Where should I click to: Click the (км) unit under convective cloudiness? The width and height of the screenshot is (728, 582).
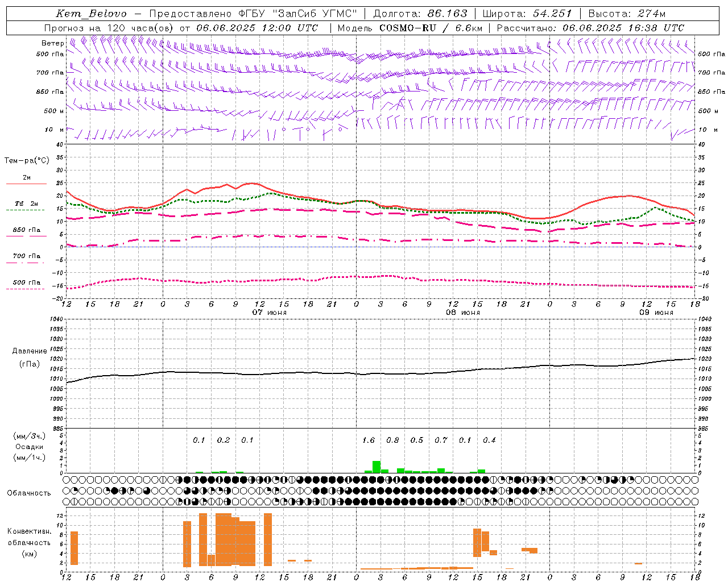click(x=30, y=554)
